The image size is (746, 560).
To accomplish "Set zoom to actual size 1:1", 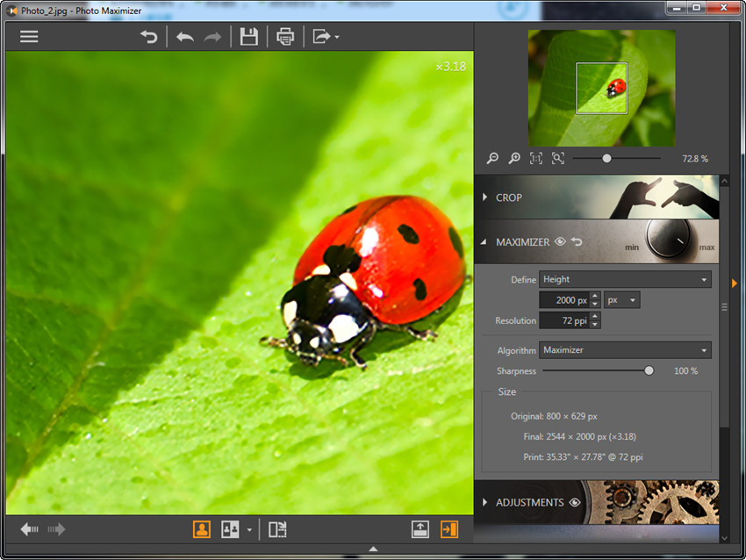I will tap(535, 158).
